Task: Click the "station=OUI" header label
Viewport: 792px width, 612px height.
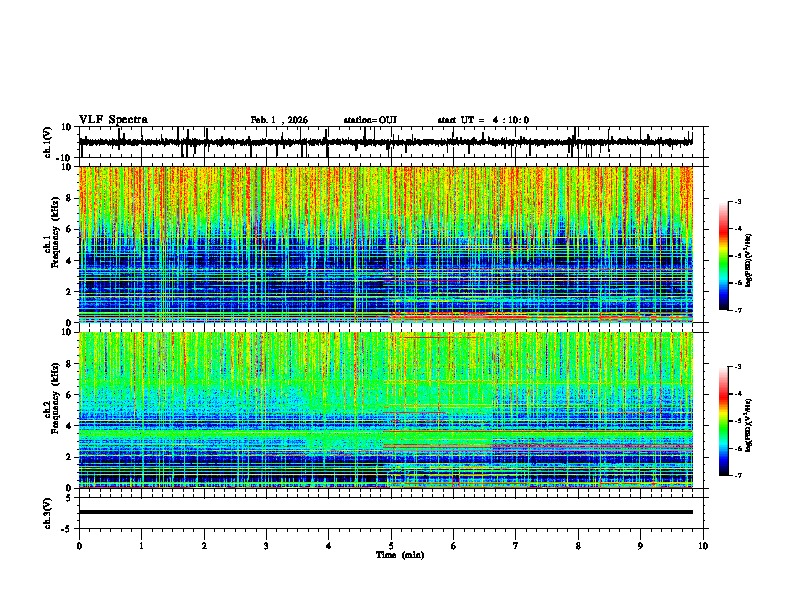Action: (x=370, y=120)
